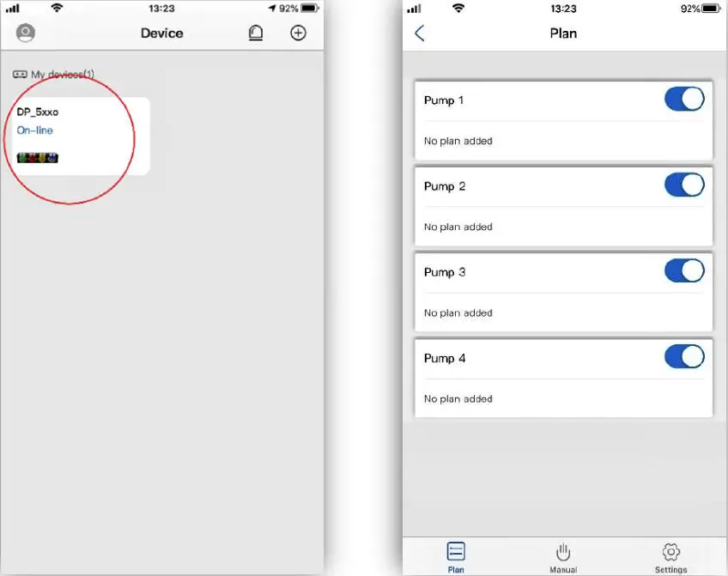Viewport: 728px width, 576px height.
Task: Click the Plan screen title
Action: pyautogui.click(x=563, y=33)
